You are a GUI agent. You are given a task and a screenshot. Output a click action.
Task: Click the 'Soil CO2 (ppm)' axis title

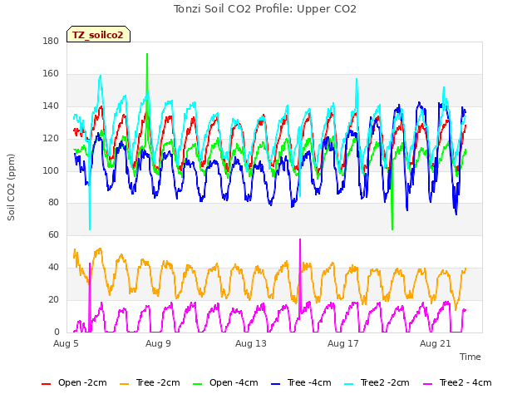tap(11, 187)
